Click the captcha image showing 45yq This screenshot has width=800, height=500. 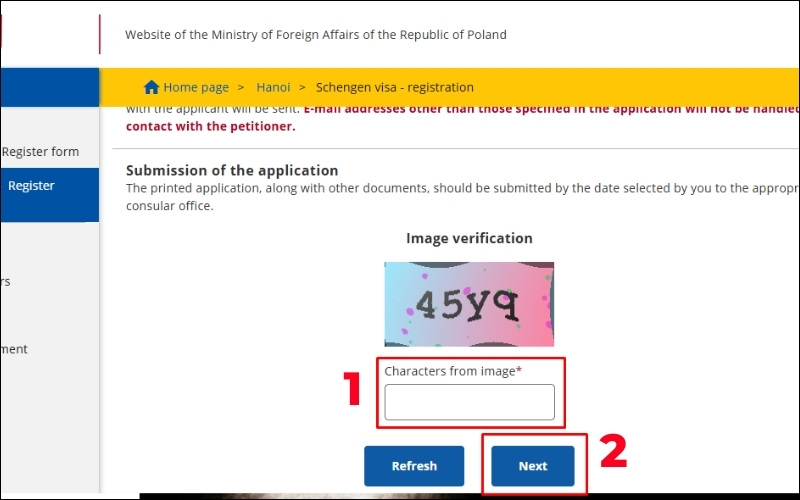point(469,304)
